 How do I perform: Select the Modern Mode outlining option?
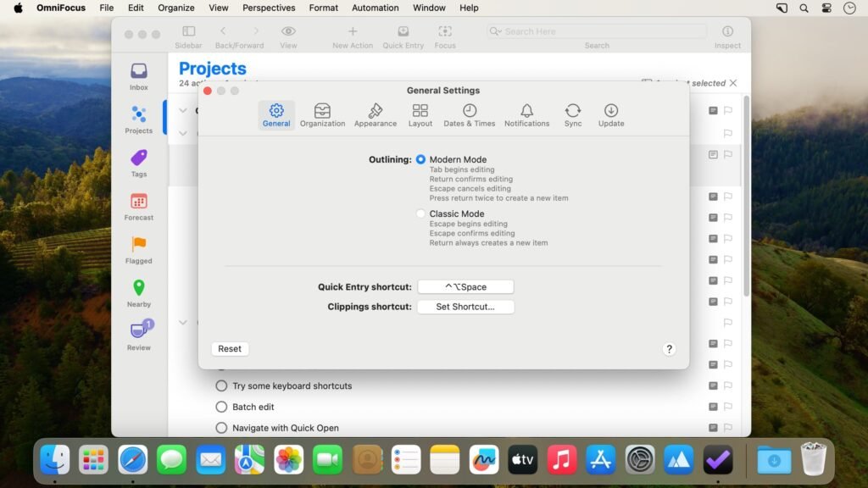click(420, 158)
